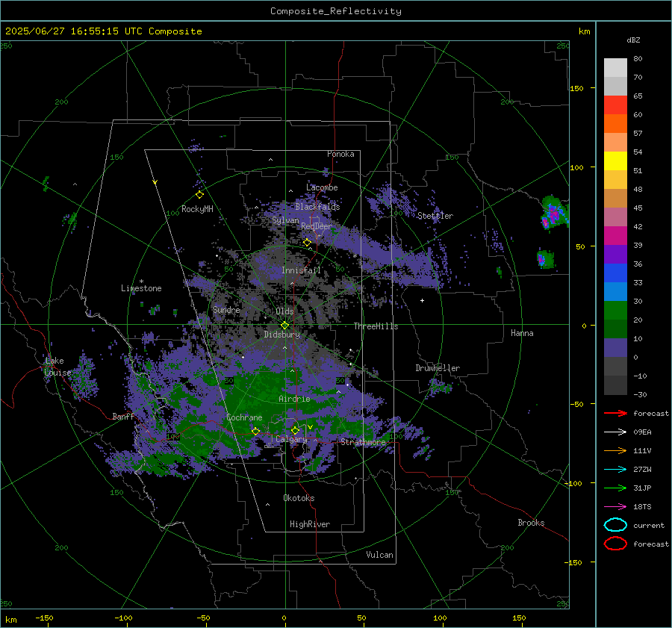Click the Brooks town label
The height and width of the screenshot is (628, 672).
[x=531, y=523]
